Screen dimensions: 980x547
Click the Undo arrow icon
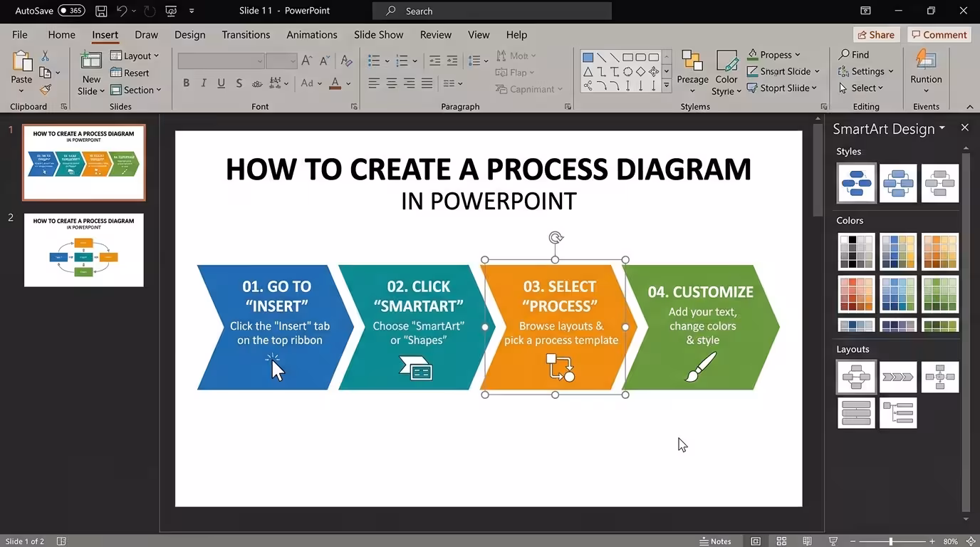point(122,11)
